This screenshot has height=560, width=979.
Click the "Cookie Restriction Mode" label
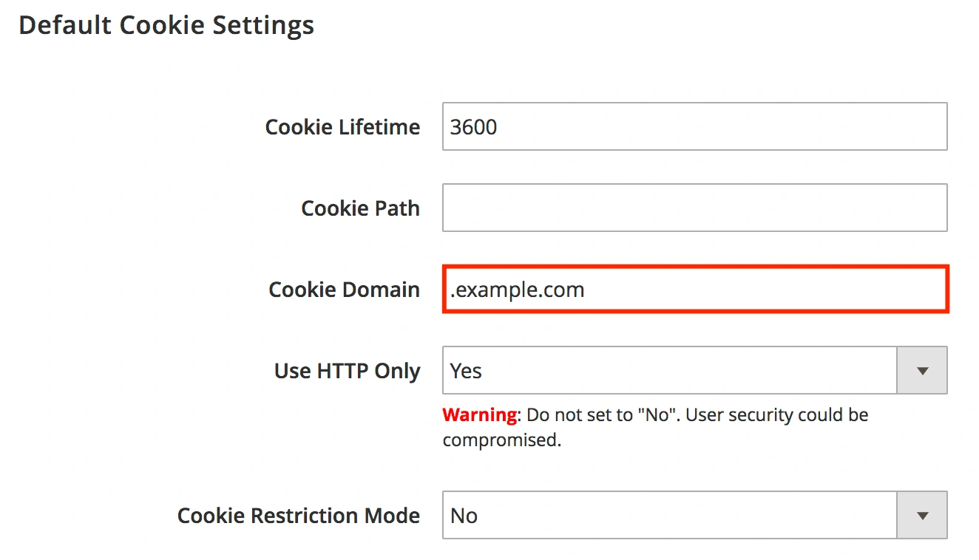coord(298,516)
